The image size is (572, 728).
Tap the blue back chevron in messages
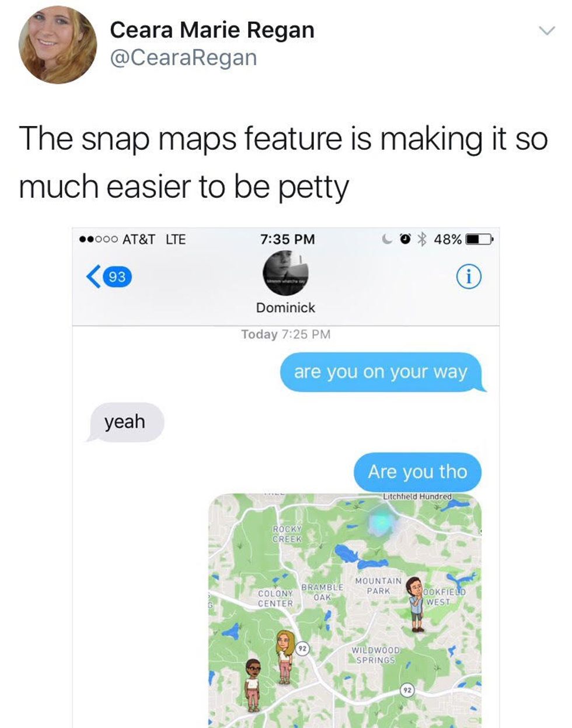click(92, 276)
